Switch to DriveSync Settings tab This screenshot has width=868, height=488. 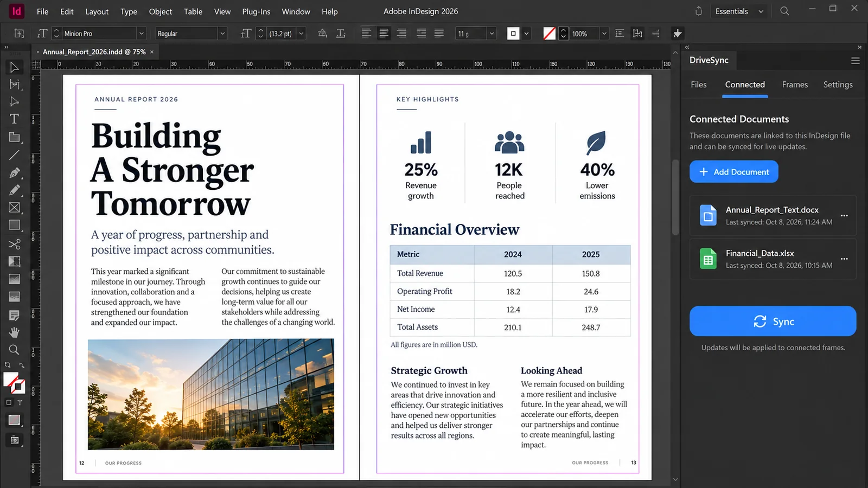click(x=838, y=85)
